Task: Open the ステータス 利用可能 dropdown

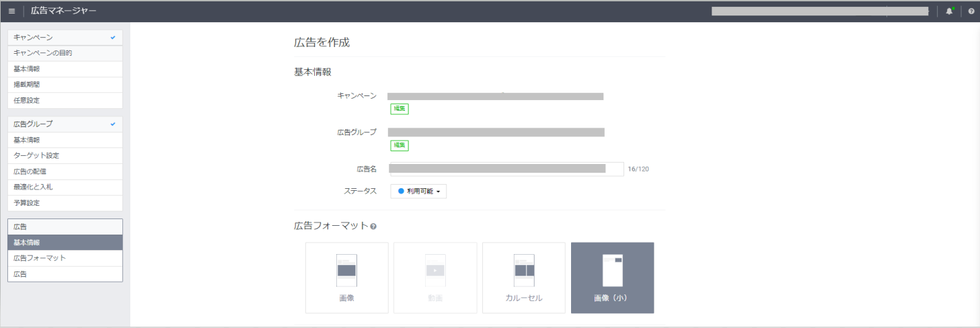Action: coord(418,192)
